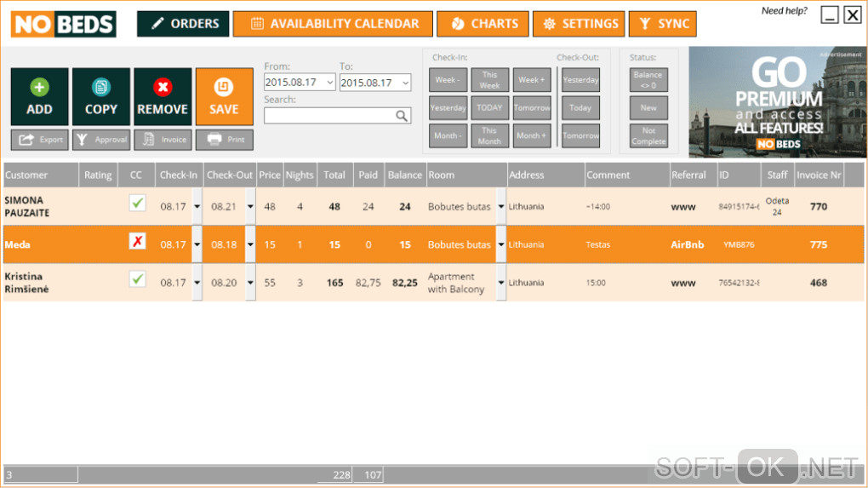Select customer Kristina Rimšienė

coord(26,283)
